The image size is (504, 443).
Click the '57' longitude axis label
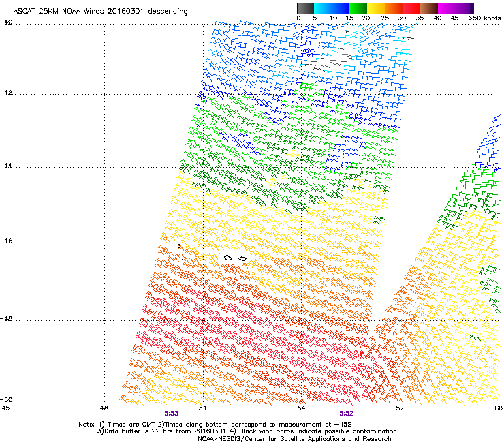pyautogui.click(x=400, y=408)
